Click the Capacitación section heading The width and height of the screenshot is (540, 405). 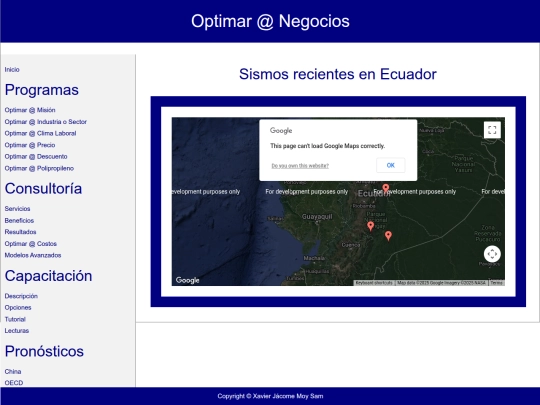click(48, 276)
